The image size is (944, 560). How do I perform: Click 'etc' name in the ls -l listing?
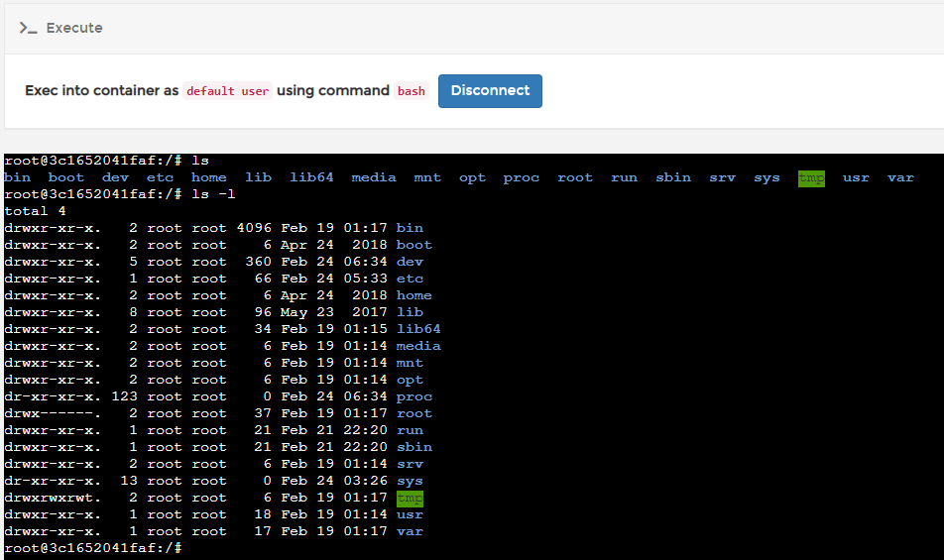pyautogui.click(x=410, y=279)
